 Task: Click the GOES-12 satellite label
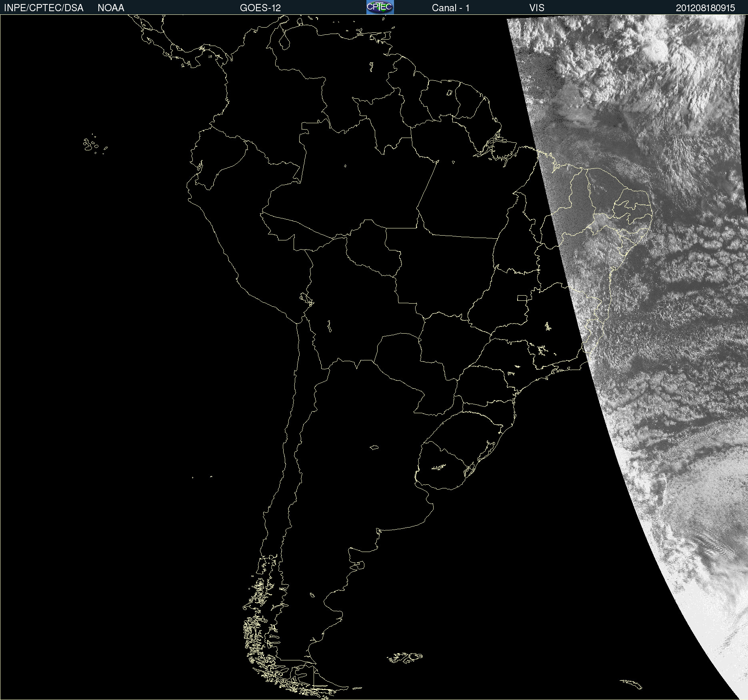(x=260, y=8)
